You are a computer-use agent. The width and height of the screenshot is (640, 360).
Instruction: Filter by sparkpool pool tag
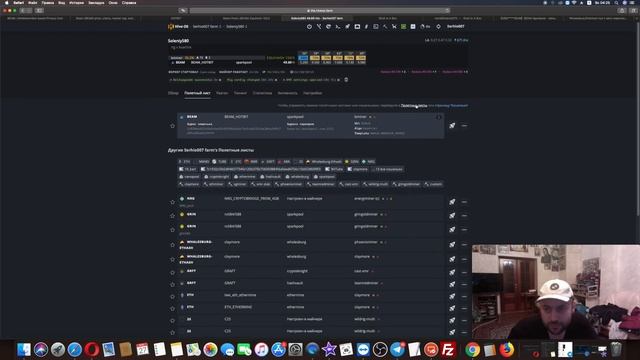pos(324,177)
